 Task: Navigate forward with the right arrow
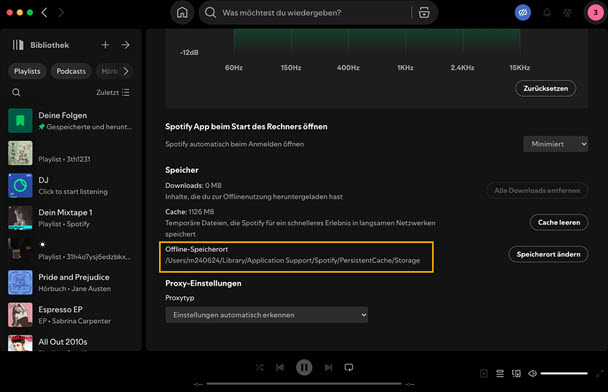(61, 12)
